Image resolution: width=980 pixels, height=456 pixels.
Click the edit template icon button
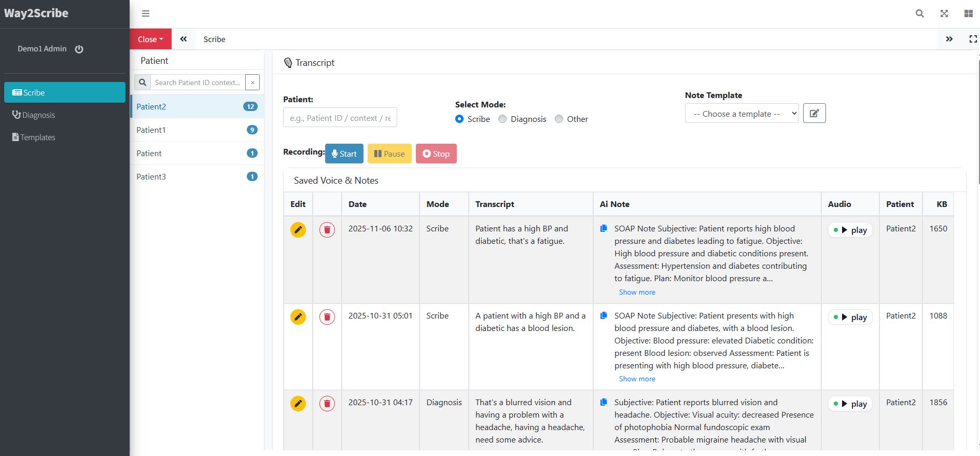pyautogui.click(x=814, y=113)
